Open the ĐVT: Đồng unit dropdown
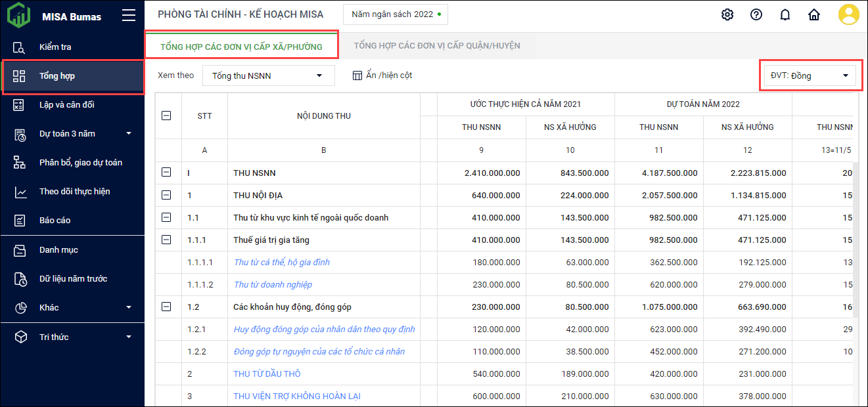The height and width of the screenshot is (407, 868). (x=808, y=75)
